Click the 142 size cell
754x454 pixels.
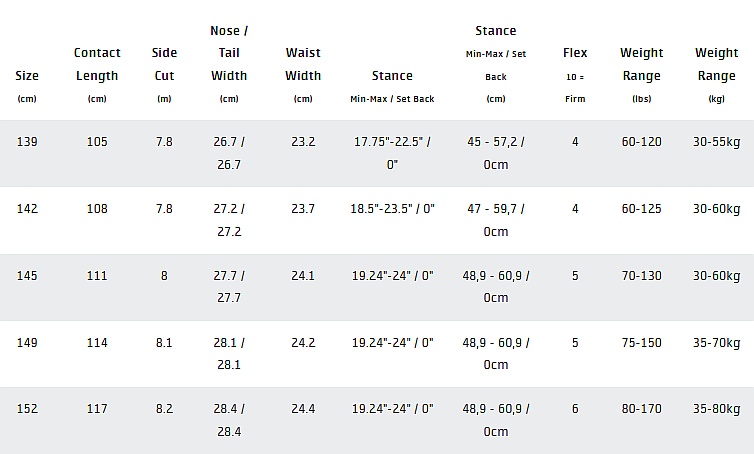[28, 209]
